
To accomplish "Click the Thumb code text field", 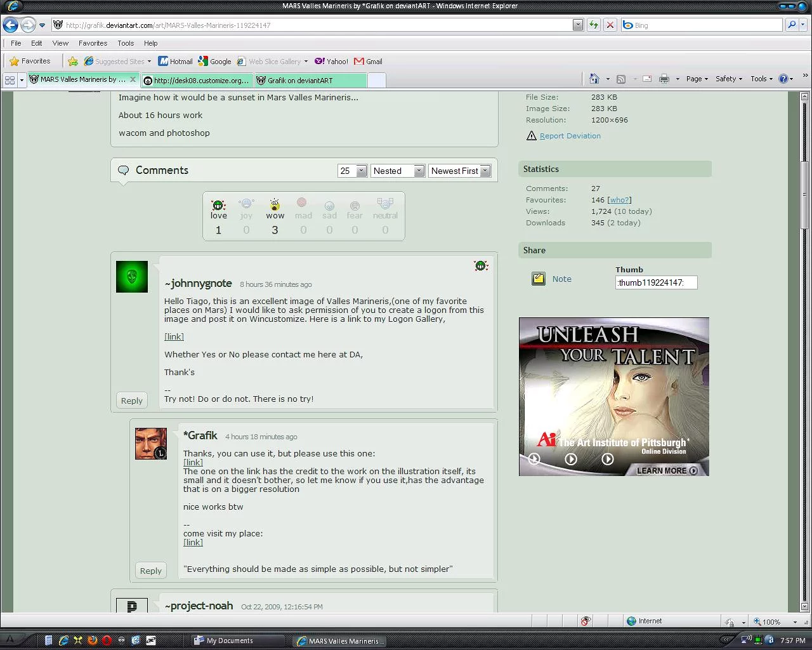I will [655, 283].
